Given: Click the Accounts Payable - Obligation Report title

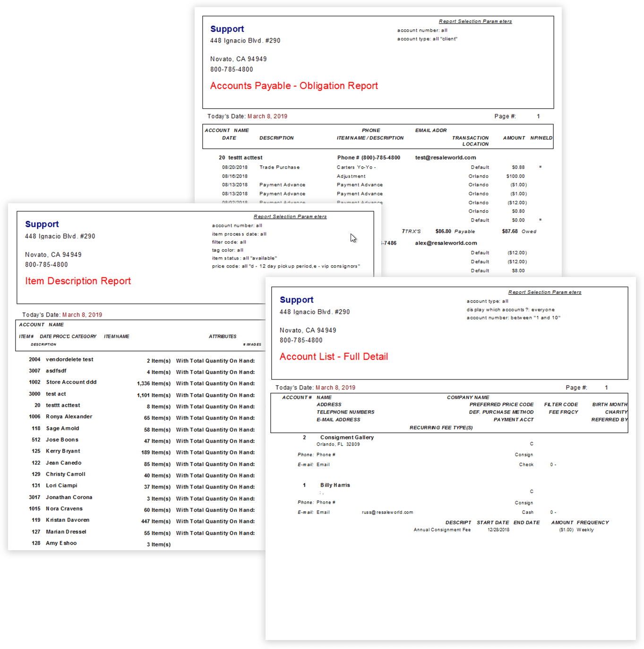Looking at the screenshot, I should pyautogui.click(x=294, y=86).
